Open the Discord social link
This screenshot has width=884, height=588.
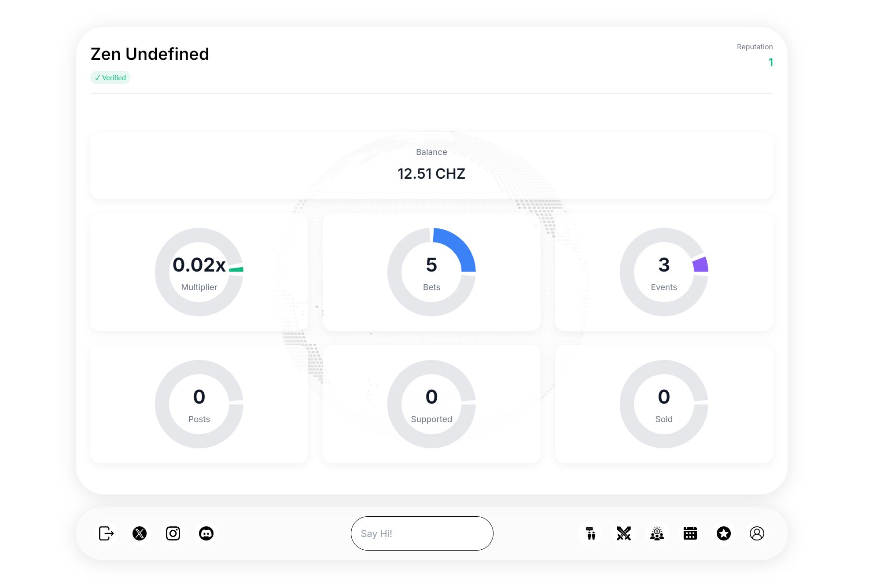(x=206, y=533)
